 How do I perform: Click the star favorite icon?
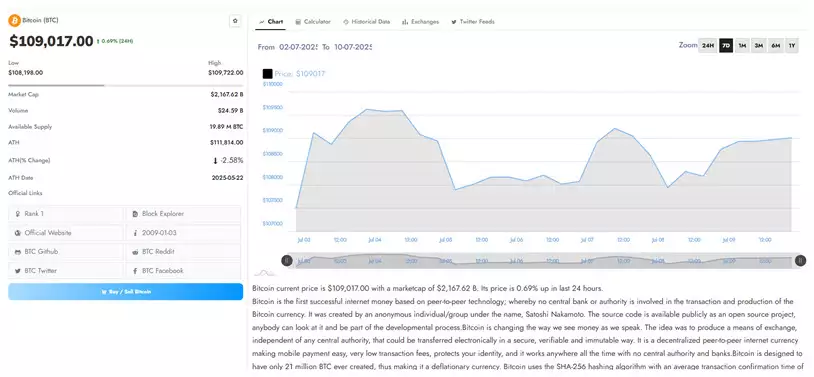coord(235,21)
